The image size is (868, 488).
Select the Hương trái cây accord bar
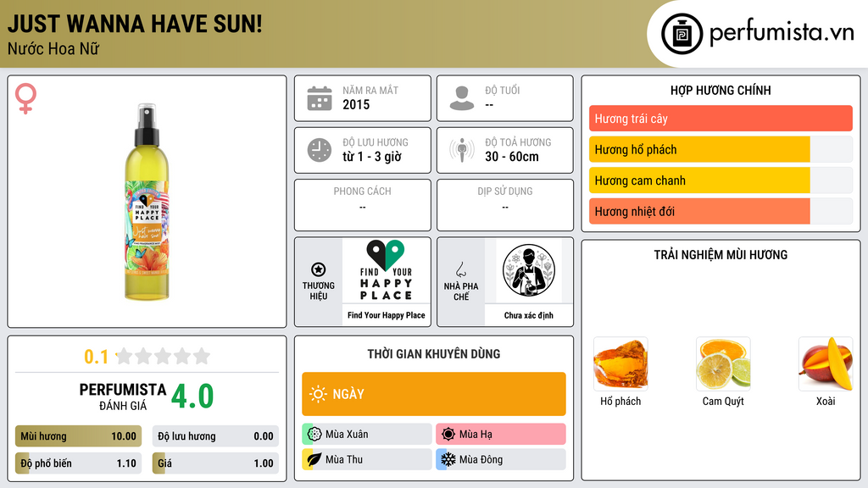pos(721,119)
